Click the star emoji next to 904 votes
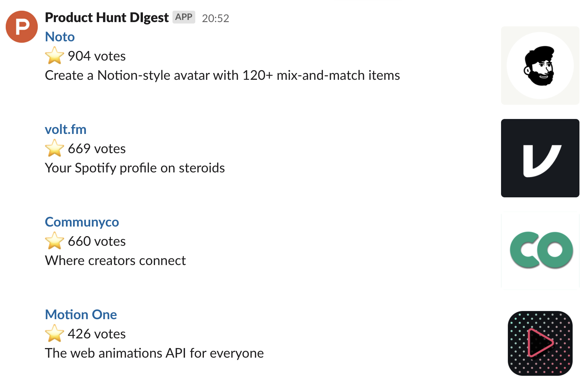Image resolution: width=588 pixels, height=384 pixels. click(x=54, y=55)
